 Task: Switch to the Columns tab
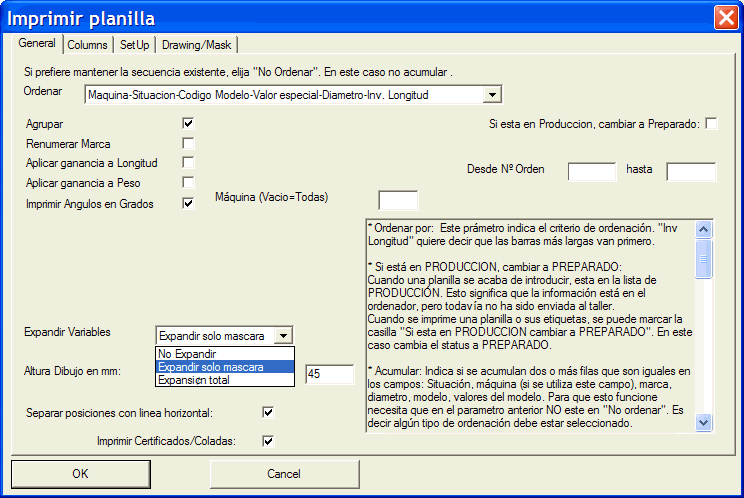click(x=88, y=45)
